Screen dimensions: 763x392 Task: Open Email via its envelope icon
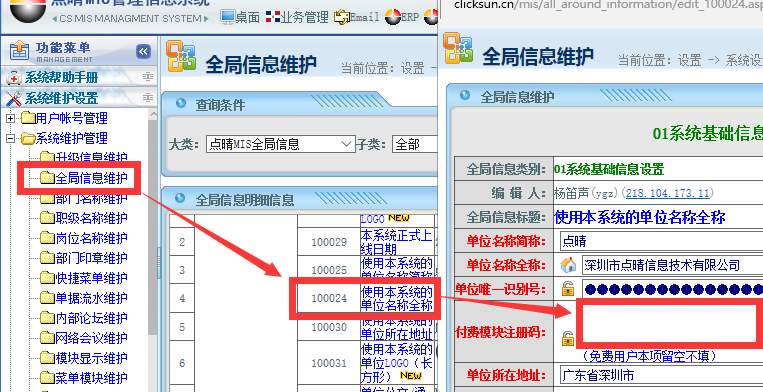342,18
